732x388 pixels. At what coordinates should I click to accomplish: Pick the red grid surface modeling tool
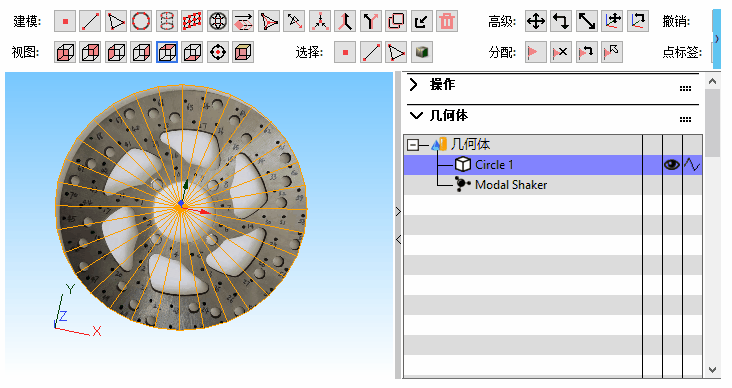click(192, 21)
